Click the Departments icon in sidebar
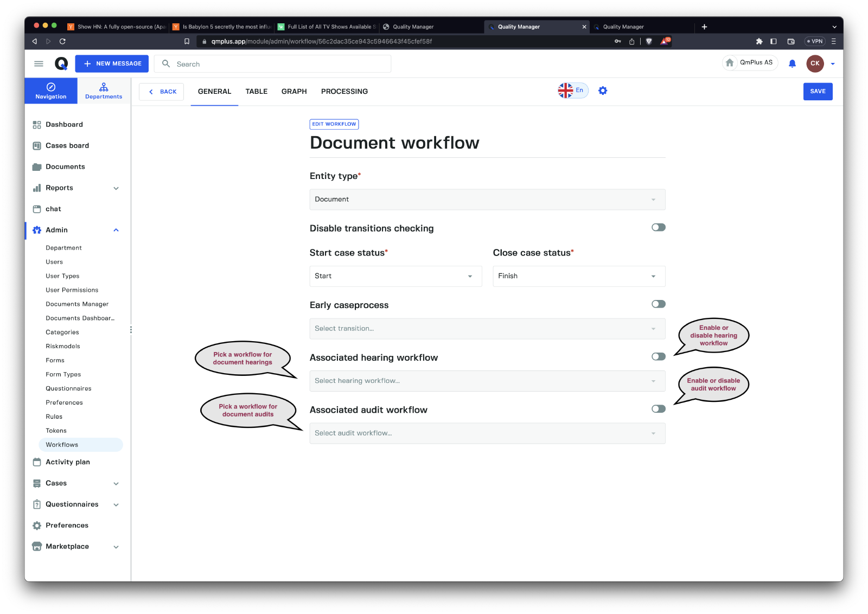Screen dimensions: 868x614 point(104,87)
